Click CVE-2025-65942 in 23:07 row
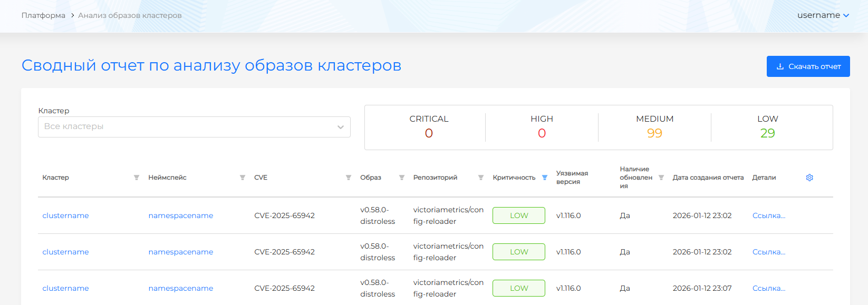This screenshot has height=305, width=868. point(284,288)
